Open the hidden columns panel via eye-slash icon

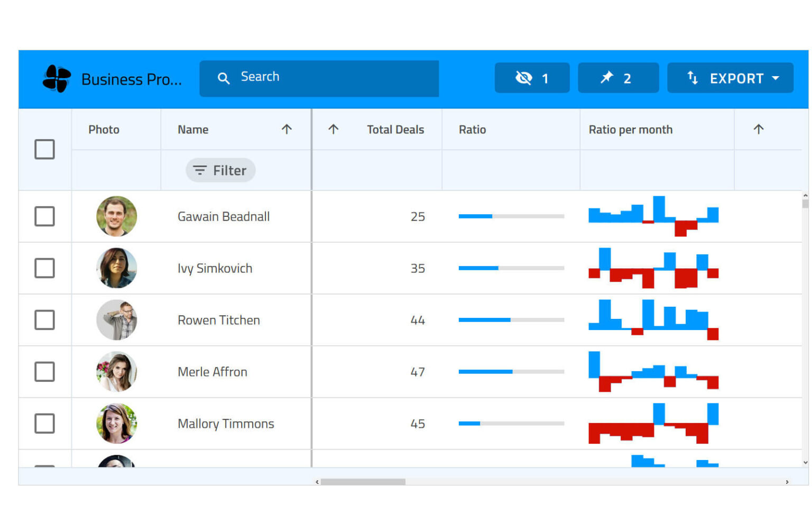click(x=532, y=78)
